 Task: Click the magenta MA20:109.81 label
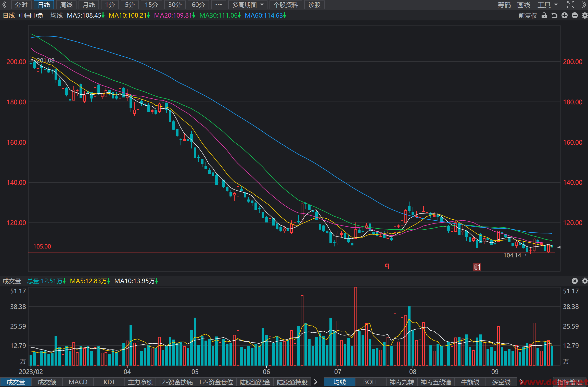click(174, 16)
